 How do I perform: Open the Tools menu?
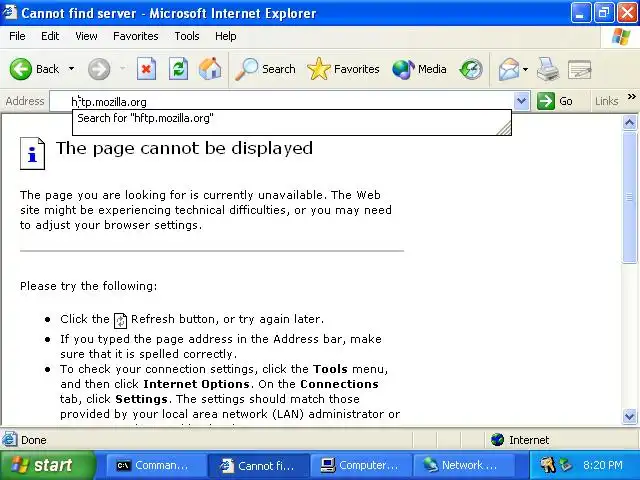coord(187,36)
